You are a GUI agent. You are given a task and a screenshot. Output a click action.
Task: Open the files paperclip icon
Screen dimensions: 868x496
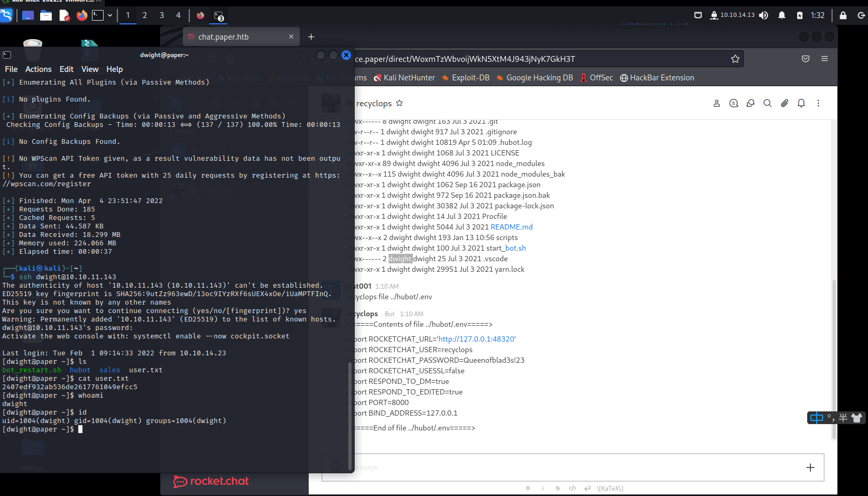pyautogui.click(x=784, y=104)
